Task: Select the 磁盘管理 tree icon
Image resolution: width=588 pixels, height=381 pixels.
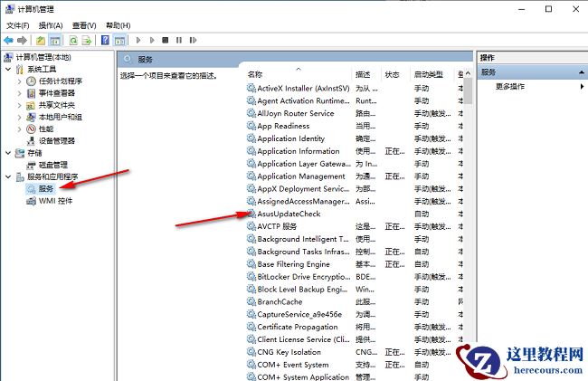Action: (31, 165)
